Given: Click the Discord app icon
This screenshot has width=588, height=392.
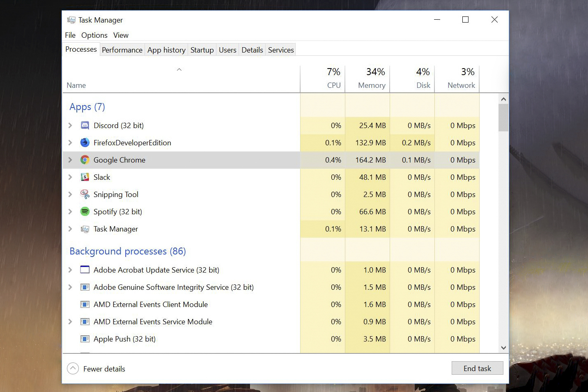Looking at the screenshot, I should coord(85,126).
